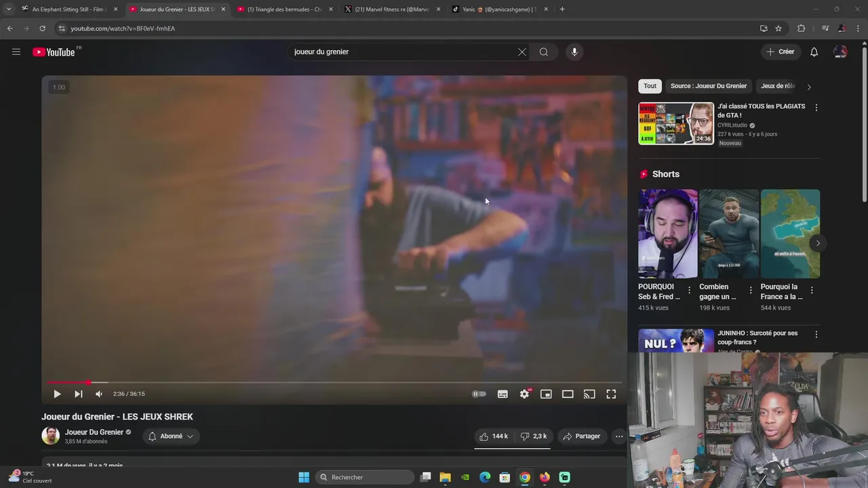This screenshot has width=868, height=488.
Task: Toggle subtitles on the player
Action: (502, 394)
